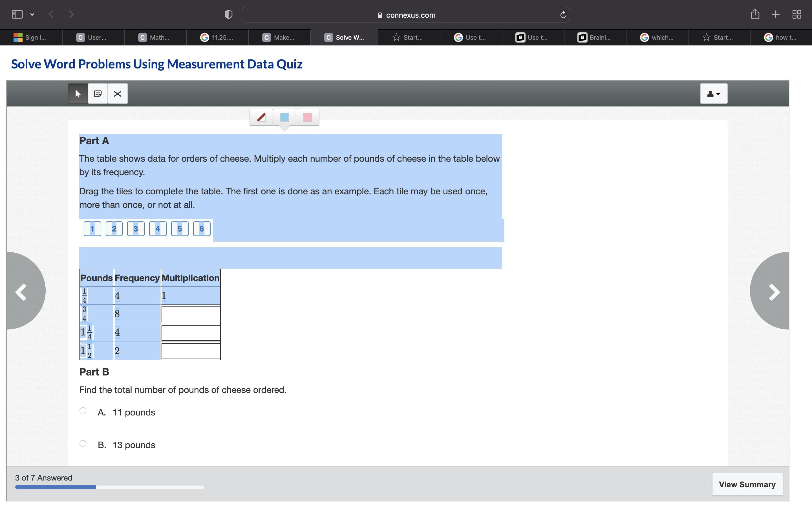Reload the connexus.com page
This screenshot has width=812, height=507.
[563, 15]
